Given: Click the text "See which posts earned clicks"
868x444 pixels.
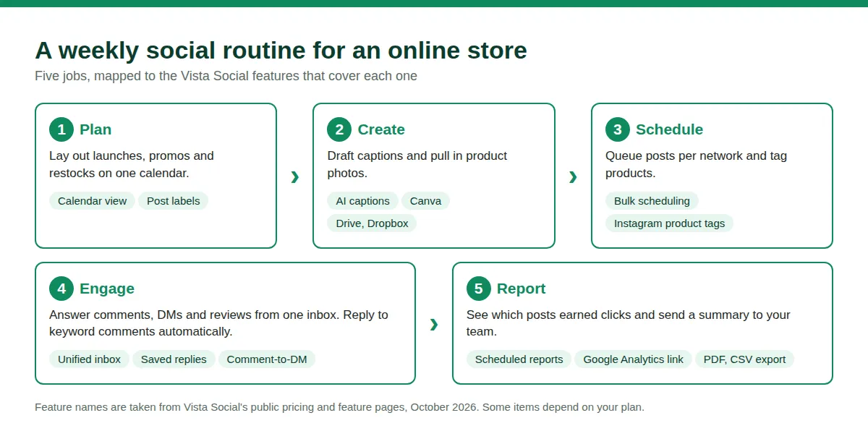Looking at the screenshot, I should [x=628, y=323].
